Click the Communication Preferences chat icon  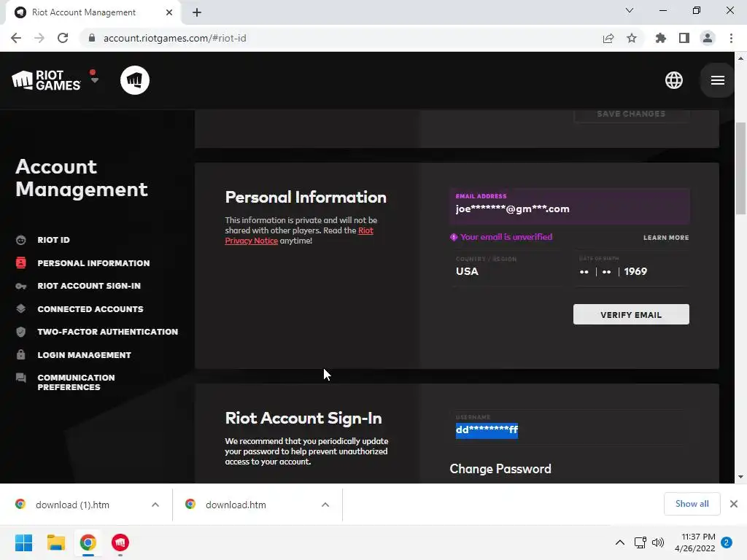click(21, 378)
